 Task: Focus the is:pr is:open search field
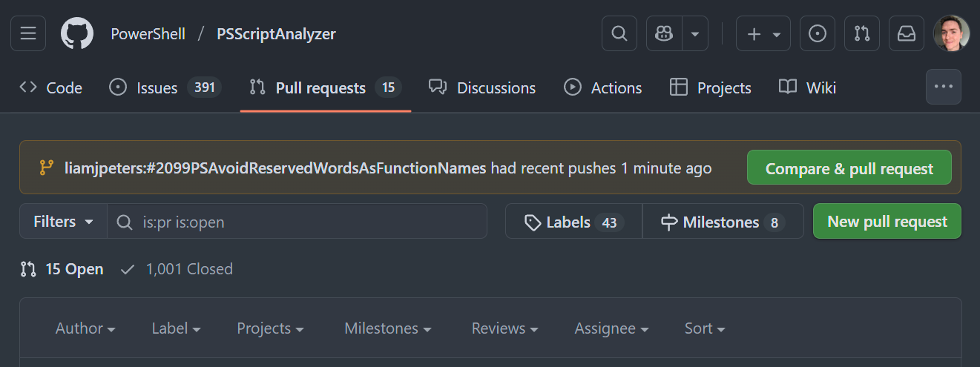point(297,221)
